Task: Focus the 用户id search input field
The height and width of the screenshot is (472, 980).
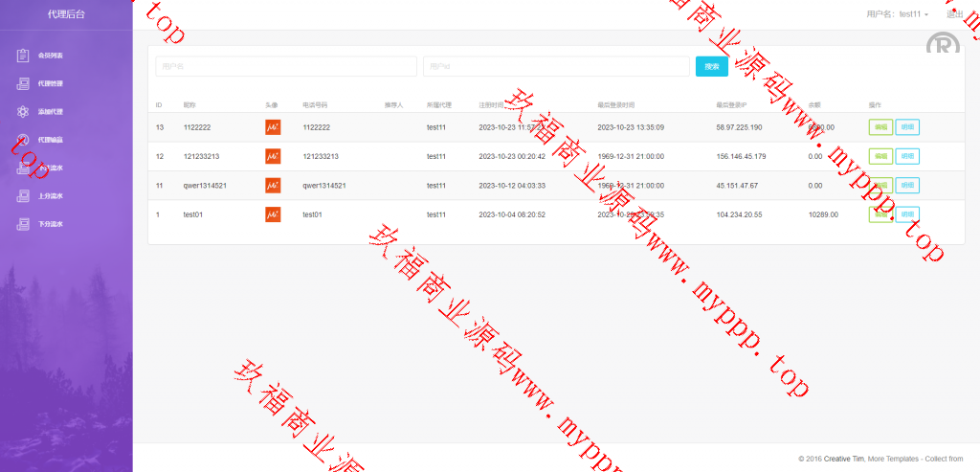Action: pos(556,66)
